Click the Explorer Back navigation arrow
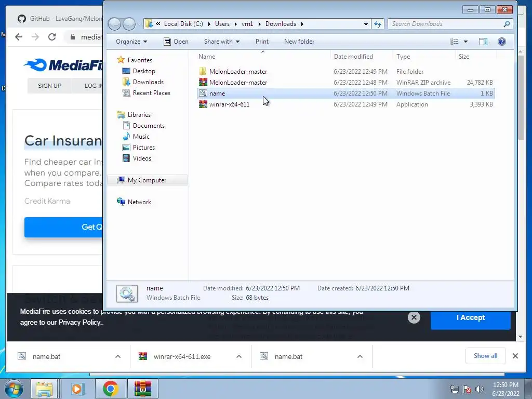The image size is (532, 399). 115,24
